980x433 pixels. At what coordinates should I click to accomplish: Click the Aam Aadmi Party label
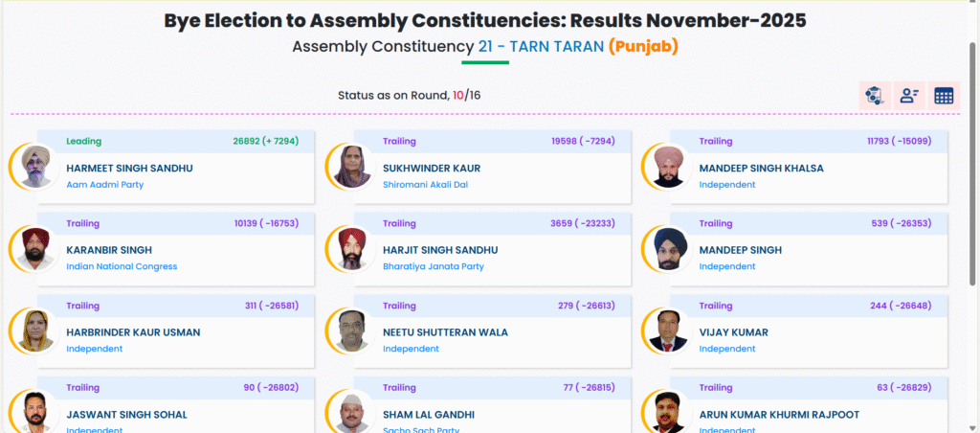(x=104, y=184)
